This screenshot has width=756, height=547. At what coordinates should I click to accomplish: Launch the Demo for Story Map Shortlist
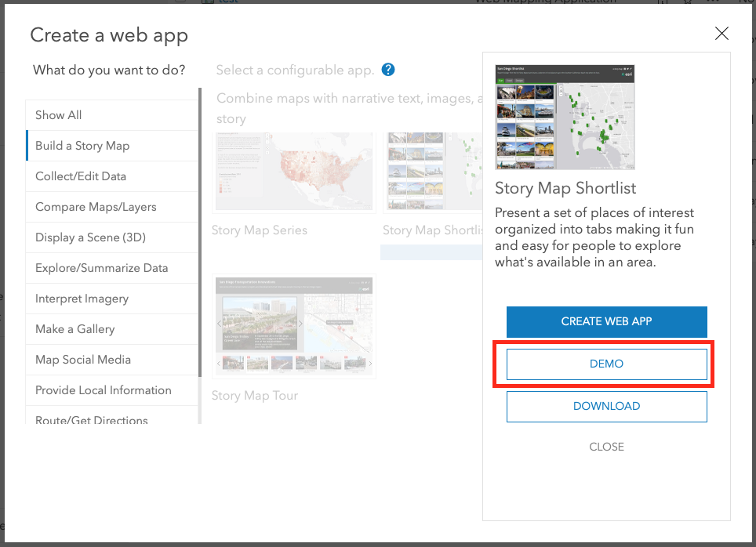pos(606,364)
